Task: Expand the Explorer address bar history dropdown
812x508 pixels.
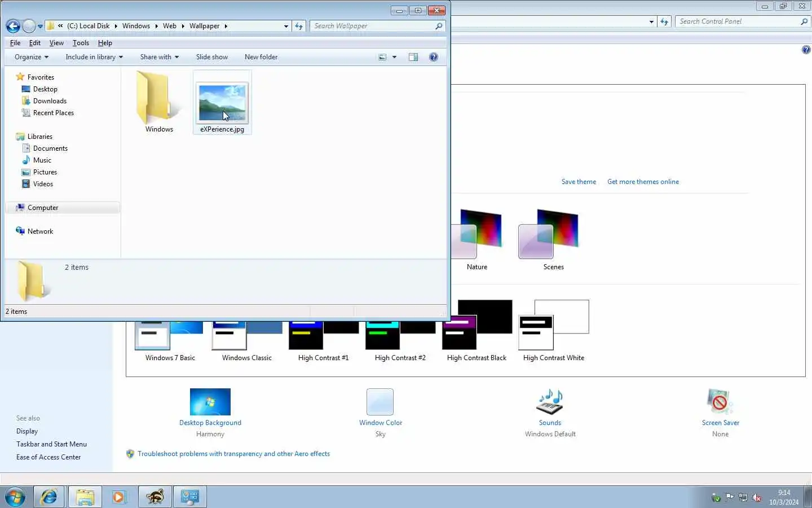Action: pyautogui.click(x=286, y=26)
